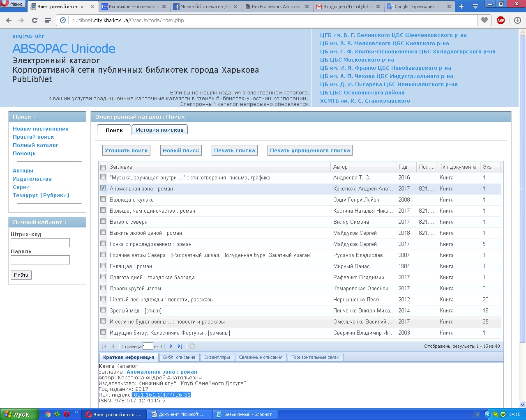Screen dimensions: 526x420
Task: Click the Пароль input field
Action: pyautogui.click(x=40, y=260)
